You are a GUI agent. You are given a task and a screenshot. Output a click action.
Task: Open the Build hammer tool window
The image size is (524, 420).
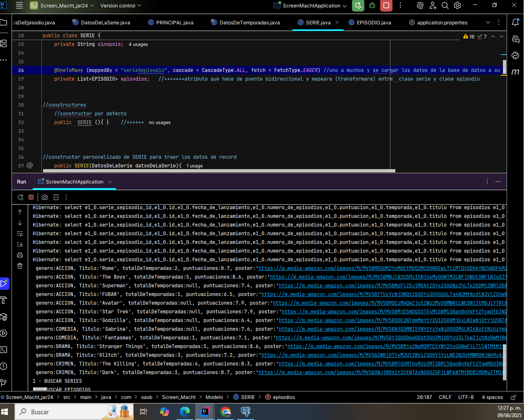4,300
